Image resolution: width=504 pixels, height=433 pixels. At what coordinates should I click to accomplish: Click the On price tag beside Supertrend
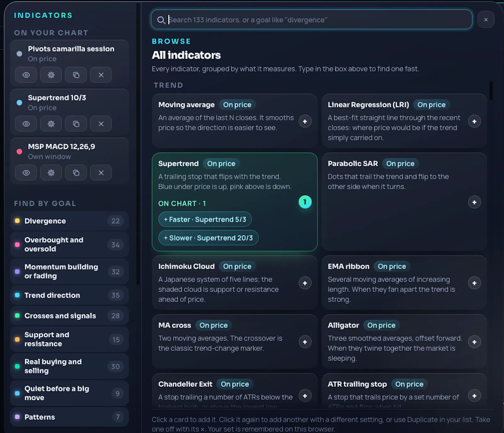point(221,164)
